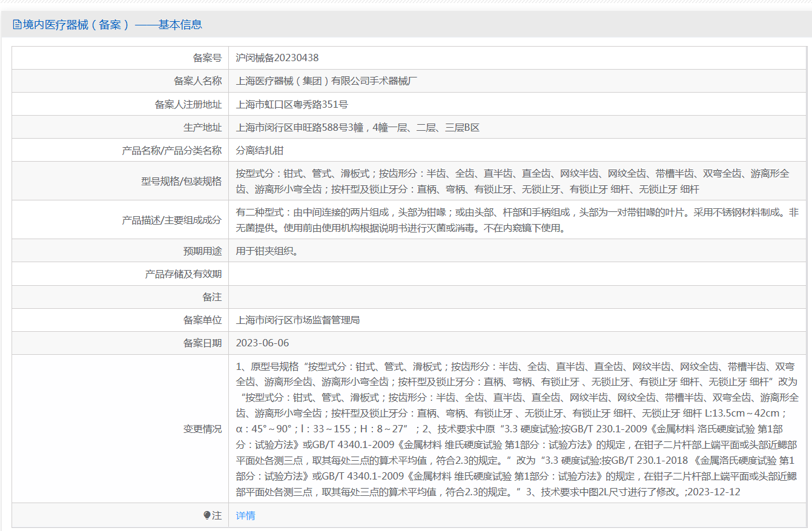
Task: Click the 产品存储及有效期 label
Action: (183, 274)
